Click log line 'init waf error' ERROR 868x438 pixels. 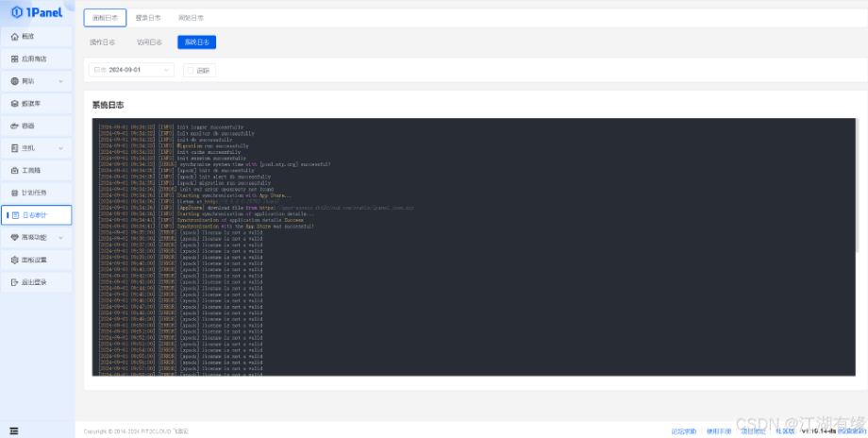[x=186, y=190]
